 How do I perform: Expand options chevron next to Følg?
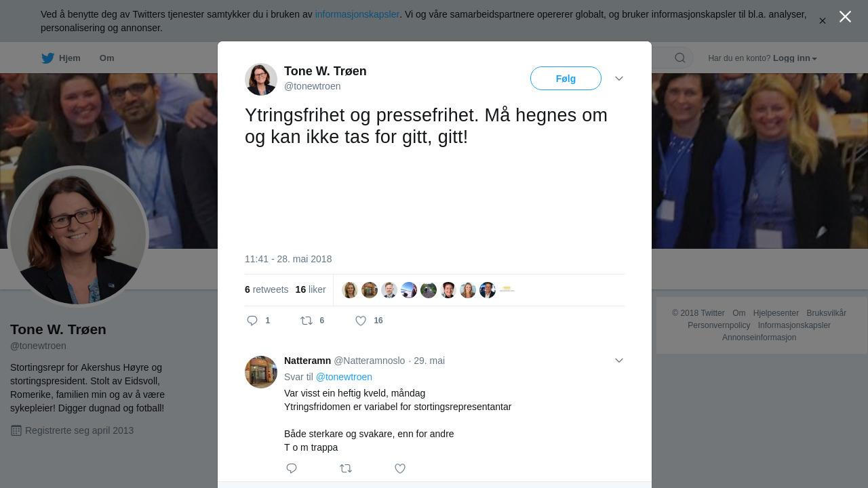point(619,79)
